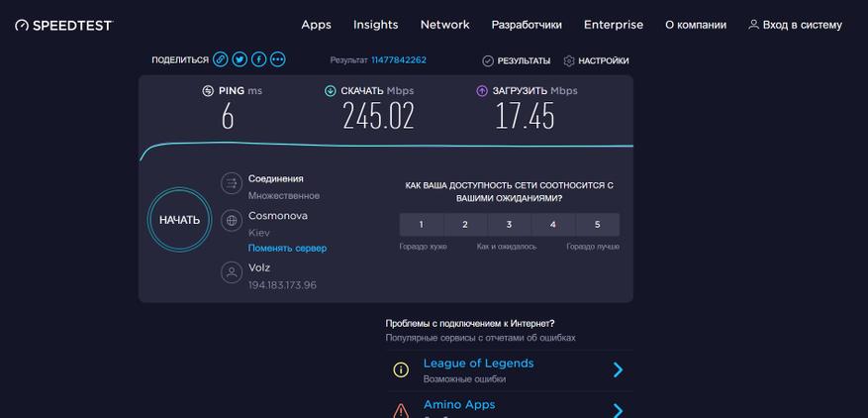Open more share options ellipsis icon
868x418 pixels.
point(278,59)
